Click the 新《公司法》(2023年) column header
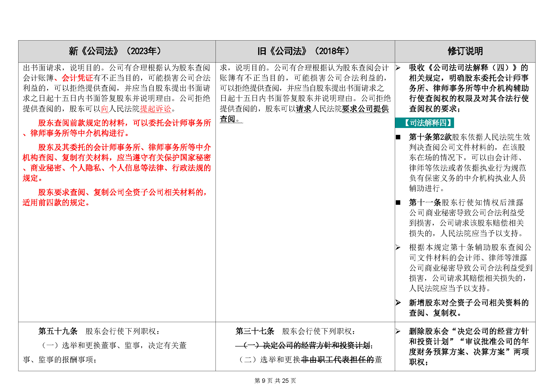Image resolution: width=554 pixels, height=392 pixels. tap(115, 51)
